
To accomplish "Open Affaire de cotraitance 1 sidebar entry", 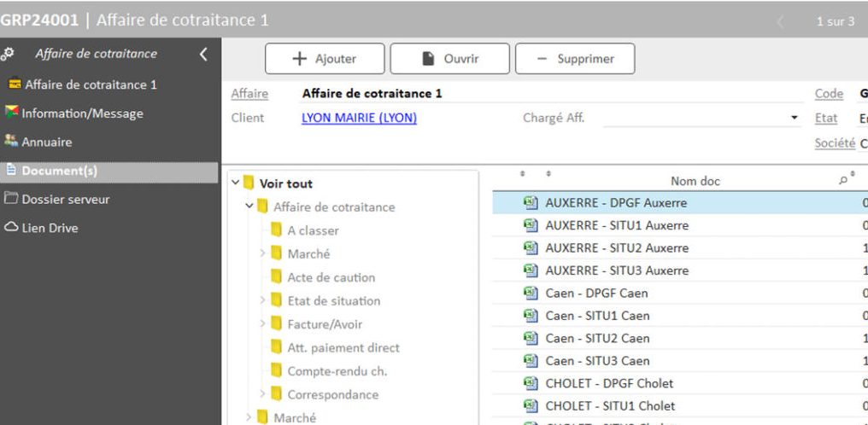I will (91, 84).
